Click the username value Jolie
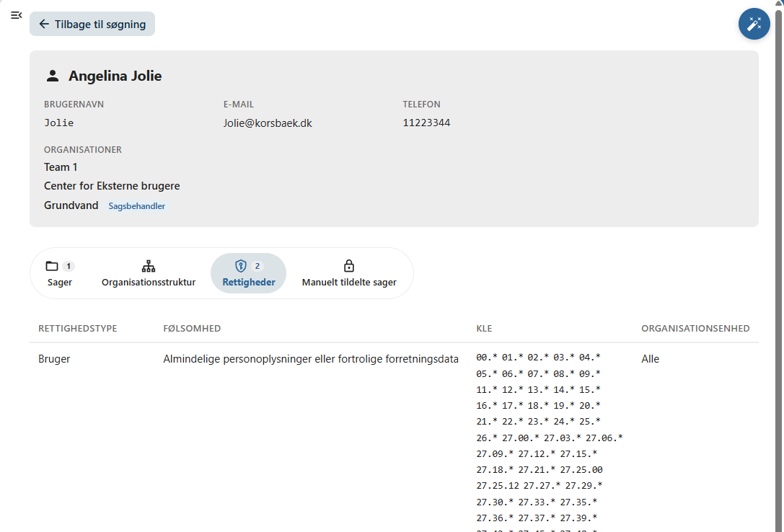The width and height of the screenshot is (784, 532). [59, 123]
